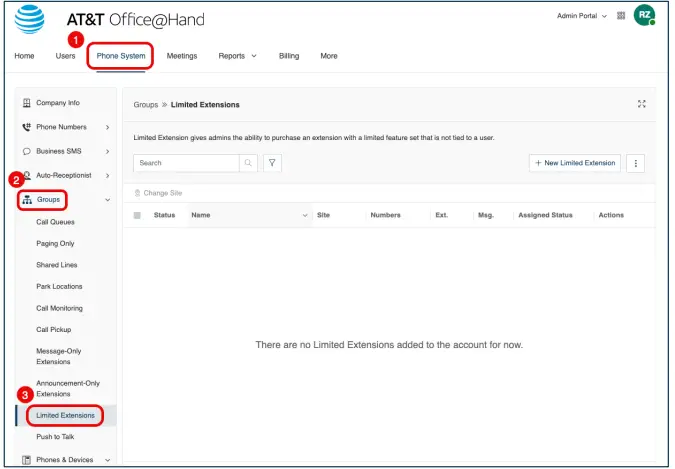
Task: Select the Phone System tab
Action: click(x=121, y=56)
